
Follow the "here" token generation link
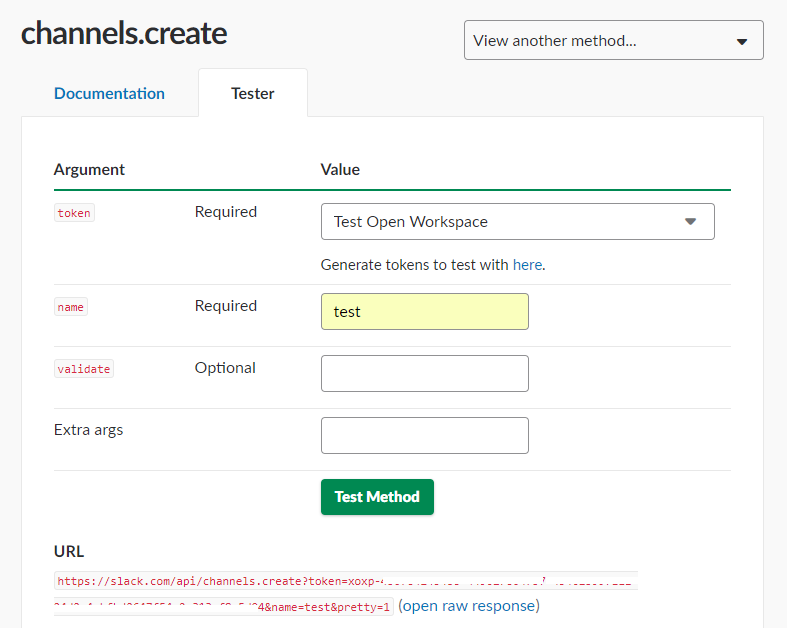point(527,265)
